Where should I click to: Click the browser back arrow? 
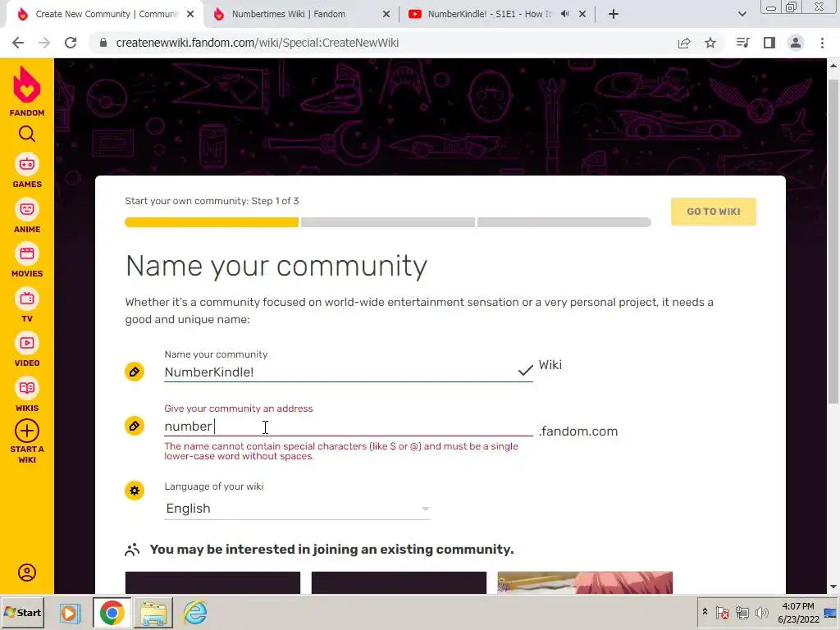(18, 43)
